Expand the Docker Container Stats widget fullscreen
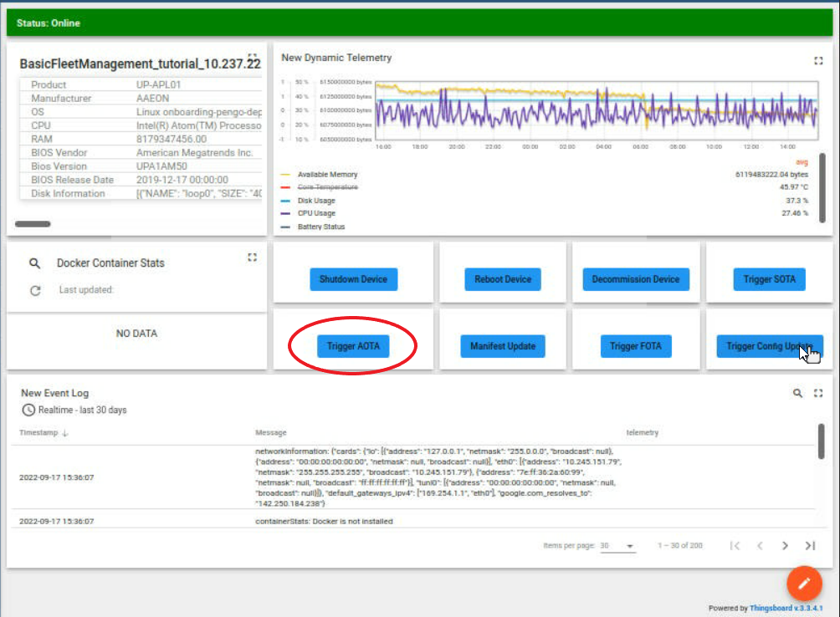This screenshot has height=617, width=840. point(252,258)
